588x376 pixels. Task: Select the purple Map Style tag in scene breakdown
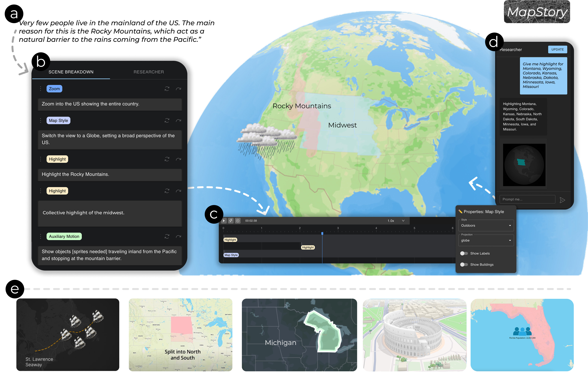(x=58, y=121)
